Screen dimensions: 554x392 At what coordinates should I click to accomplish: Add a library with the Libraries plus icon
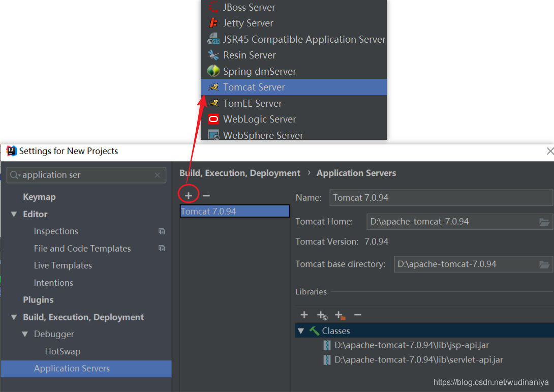pos(304,315)
